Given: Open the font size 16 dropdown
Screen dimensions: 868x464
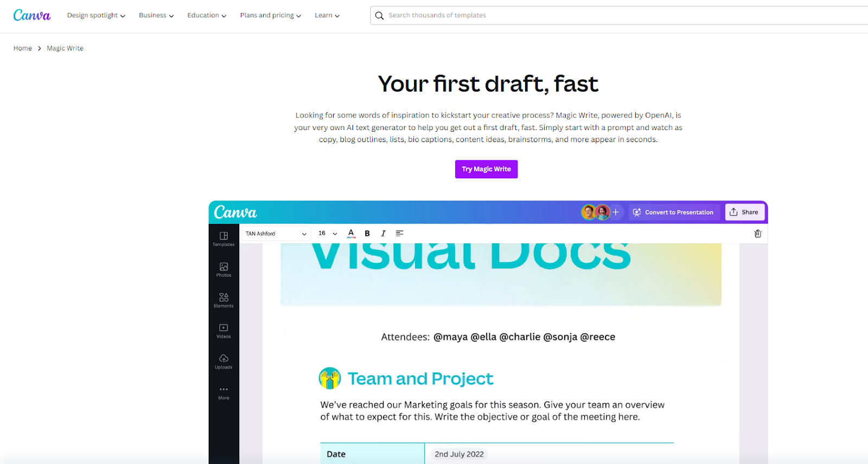Looking at the screenshot, I should coord(328,234).
